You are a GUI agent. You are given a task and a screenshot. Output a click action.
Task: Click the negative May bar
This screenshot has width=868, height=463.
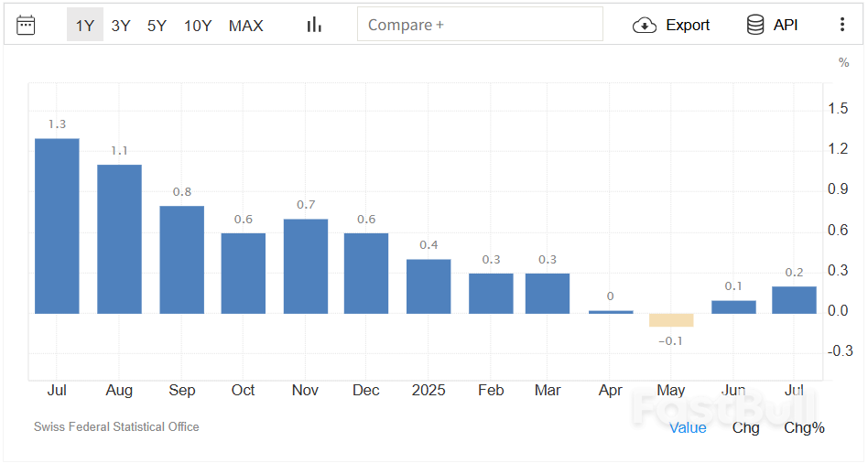click(x=671, y=320)
